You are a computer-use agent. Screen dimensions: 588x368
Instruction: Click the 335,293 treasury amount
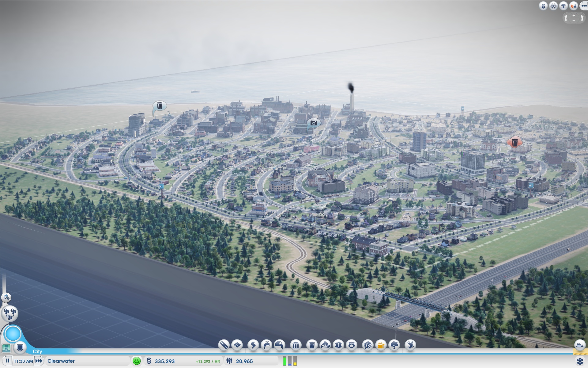pyautogui.click(x=165, y=361)
